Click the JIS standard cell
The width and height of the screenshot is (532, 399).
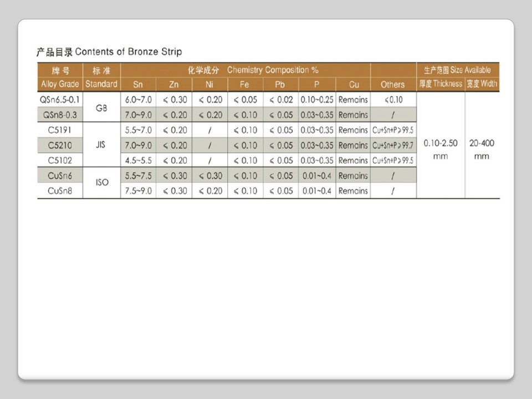point(101,145)
